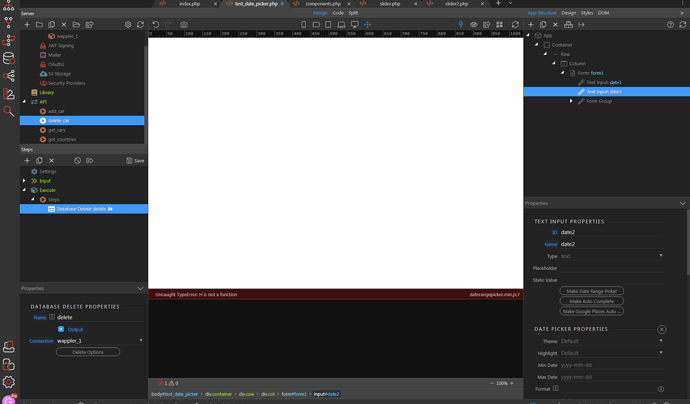Switch to Split view
The height and width of the screenshot is (404, 690).
[x=353, y=13]
